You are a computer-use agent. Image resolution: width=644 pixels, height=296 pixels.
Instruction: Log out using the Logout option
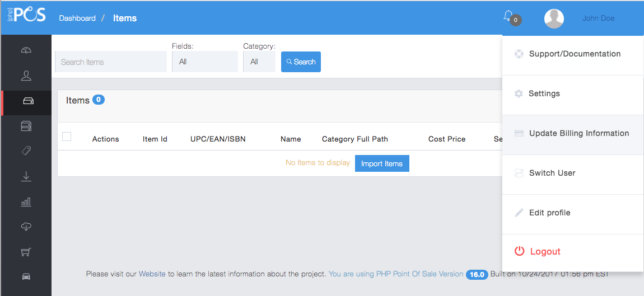coord(544,252)
